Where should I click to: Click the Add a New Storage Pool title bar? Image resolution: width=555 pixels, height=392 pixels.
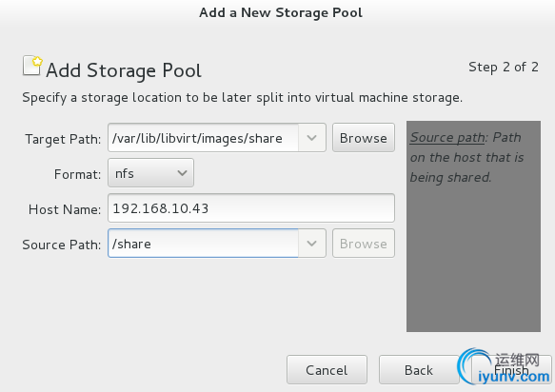281,12
